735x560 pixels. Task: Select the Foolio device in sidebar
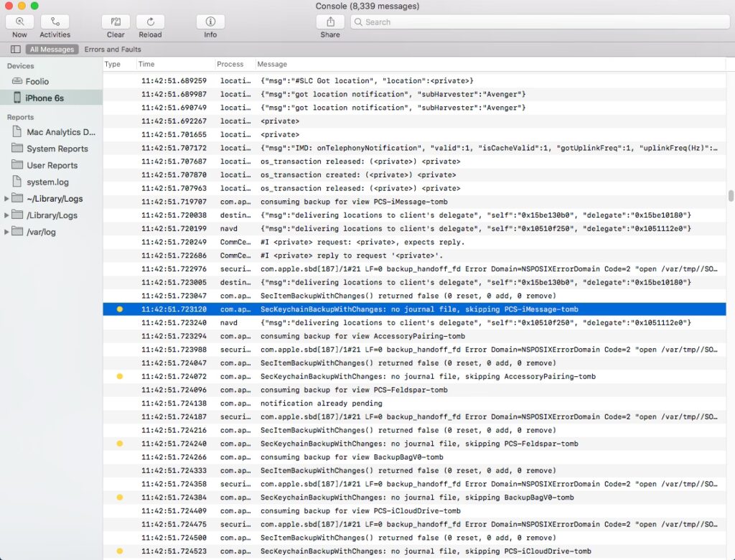coord(37,82)
